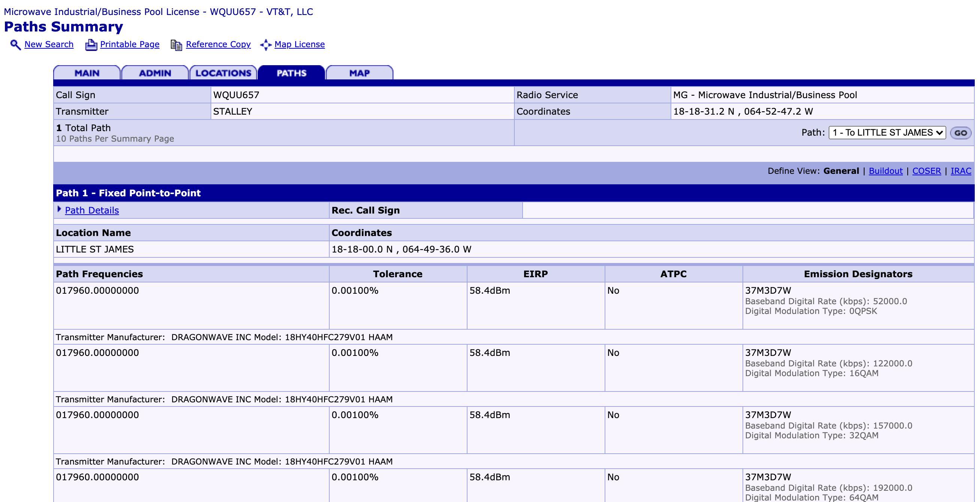Open the Path Details link
Viewport: 980px width, 502px height.
point(92,210)
